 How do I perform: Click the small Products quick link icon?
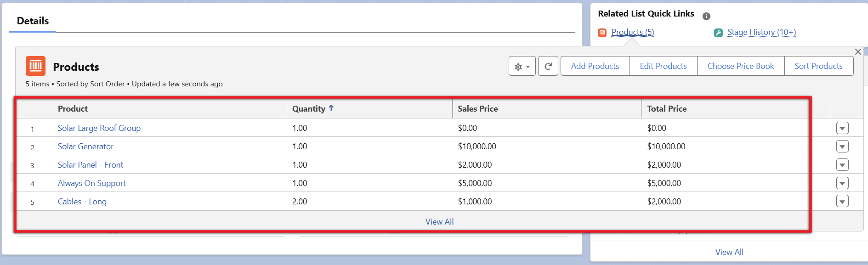click(602, 33)
